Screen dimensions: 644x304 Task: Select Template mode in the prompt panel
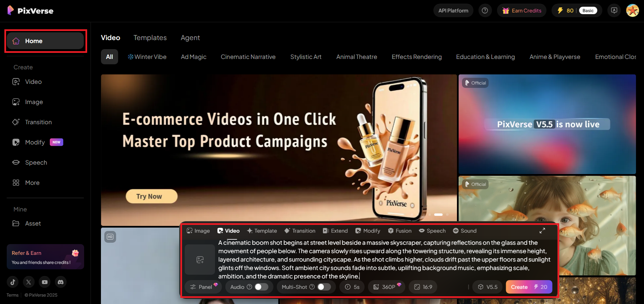[x=262, y=231]
